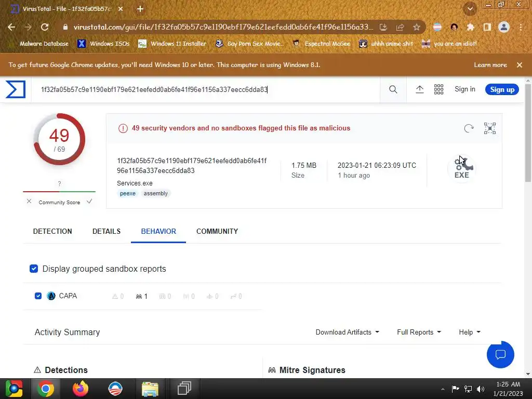Screen dimensions: 532x399
Task: Open the Windows ISOs bookmark
Action: click(x=104, y=44)
